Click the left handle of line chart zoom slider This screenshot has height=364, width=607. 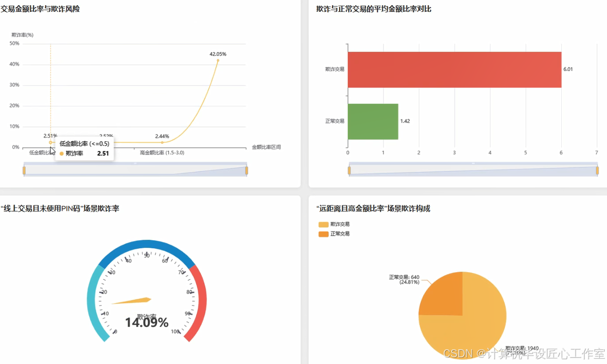pos(24,170)
